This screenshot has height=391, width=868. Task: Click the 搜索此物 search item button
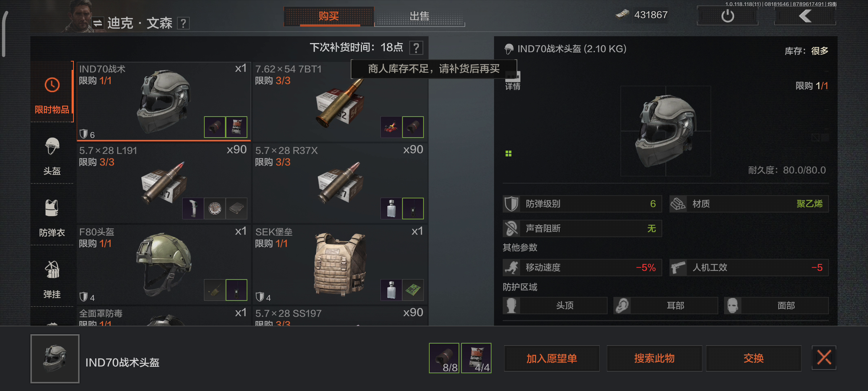(654, 358)
